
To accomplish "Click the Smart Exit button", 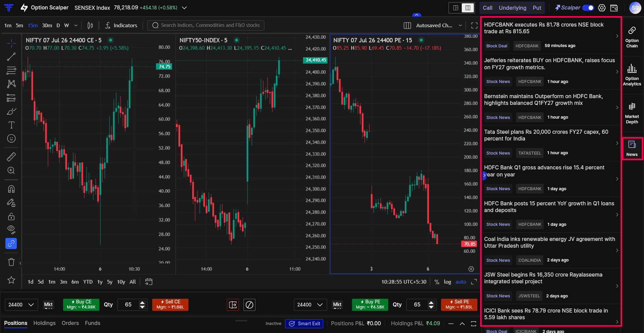I will click(x=304, y=324).
